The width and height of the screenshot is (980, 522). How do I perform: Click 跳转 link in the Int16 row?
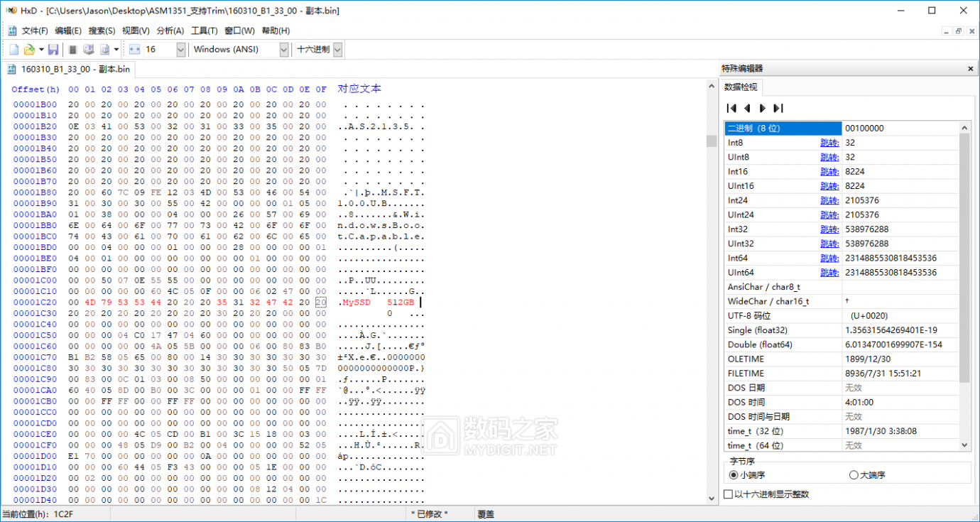coord(829,171)
